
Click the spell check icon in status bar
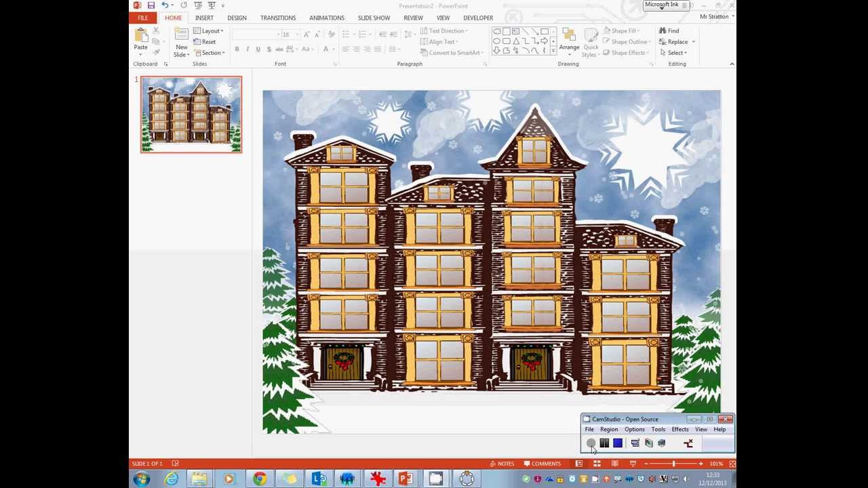(x=175, y=464)
